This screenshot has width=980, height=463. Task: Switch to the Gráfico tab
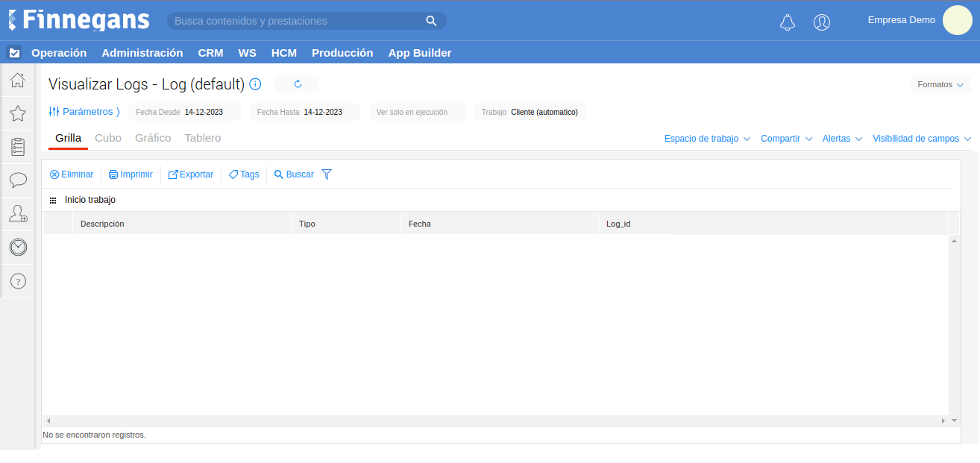153,138
